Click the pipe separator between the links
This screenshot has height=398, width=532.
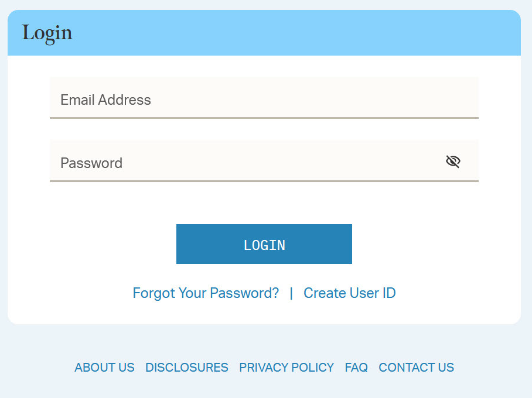click(x=291, y=293)
